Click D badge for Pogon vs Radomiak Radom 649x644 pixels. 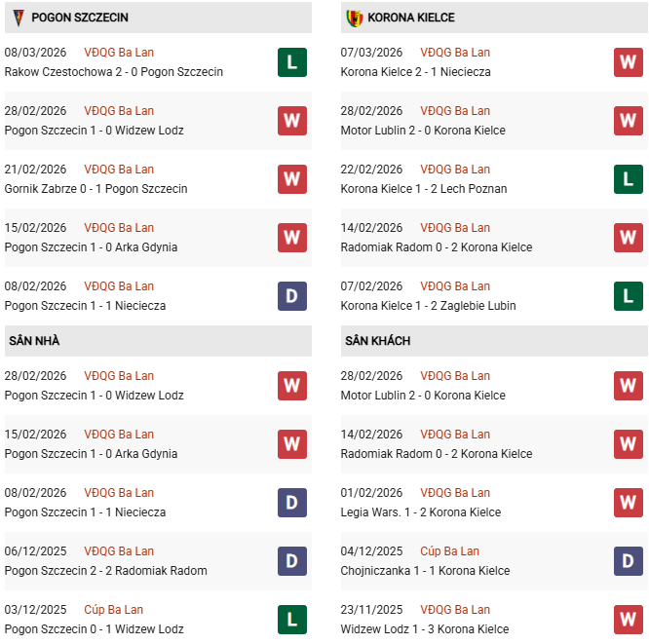(x=291, y=561)
